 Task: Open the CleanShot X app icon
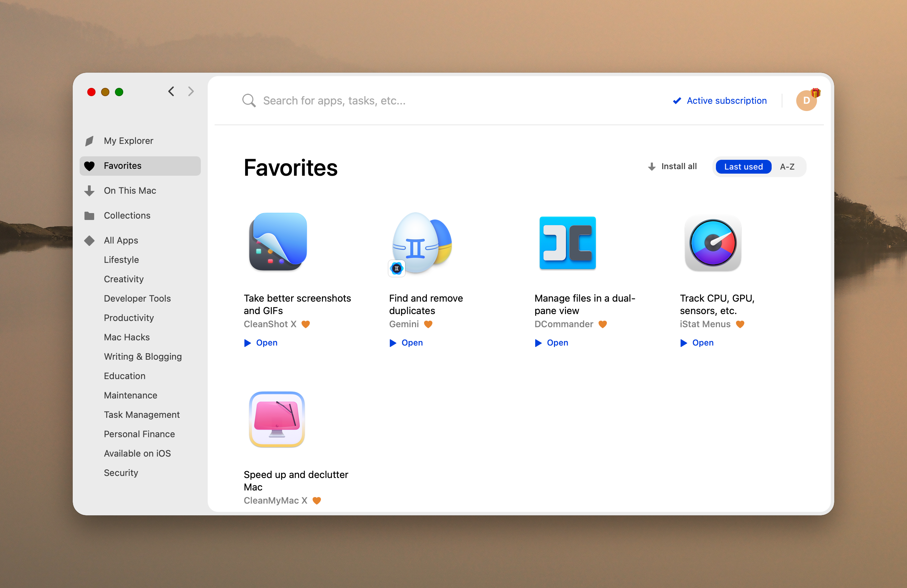(x=278, y=241)
